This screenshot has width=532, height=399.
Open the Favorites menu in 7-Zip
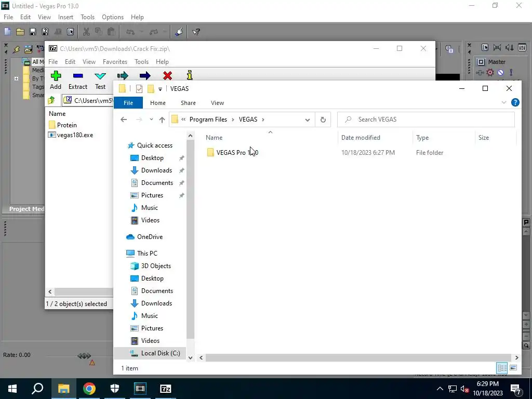[115, 62]
